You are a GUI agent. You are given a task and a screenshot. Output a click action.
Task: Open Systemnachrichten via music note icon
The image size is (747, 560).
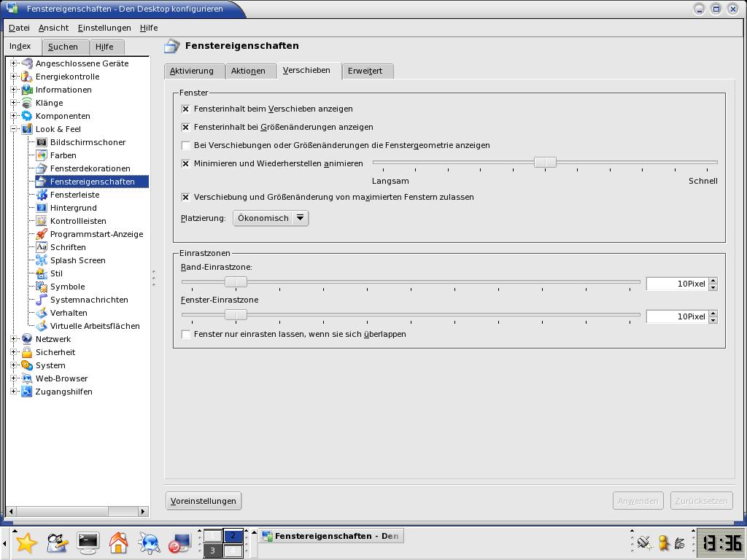click(x=42, y=300)
